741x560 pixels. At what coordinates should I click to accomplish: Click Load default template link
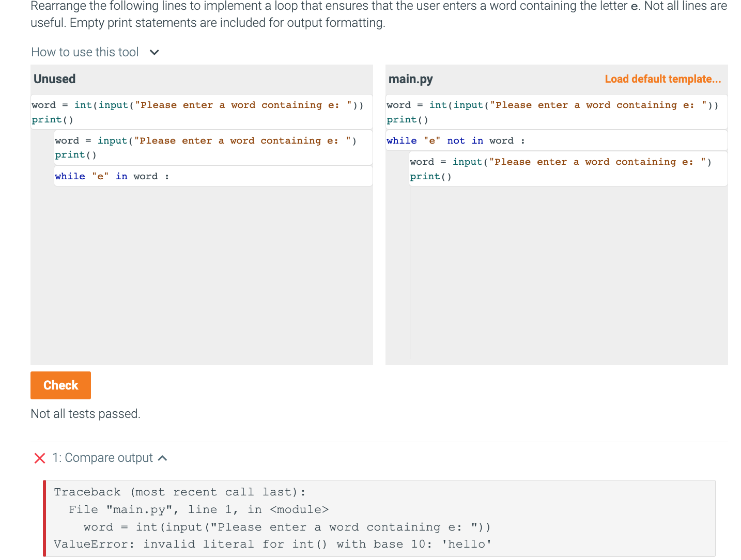coord(663,79)
